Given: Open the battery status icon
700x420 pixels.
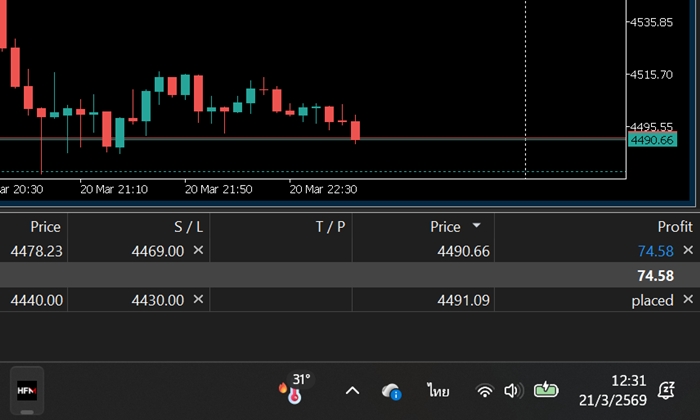Looking at the screenshot, I should (546, 391).
